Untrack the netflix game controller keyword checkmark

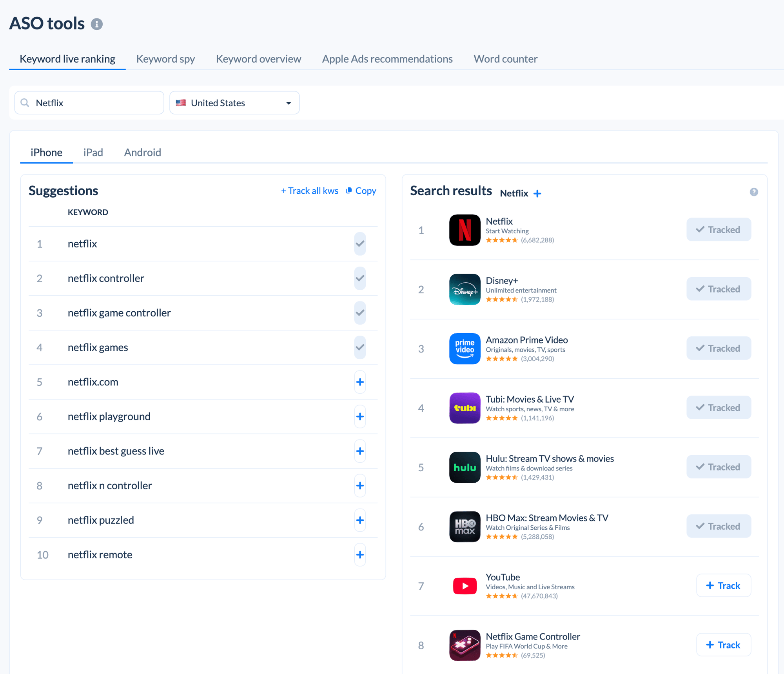point(360,313)
